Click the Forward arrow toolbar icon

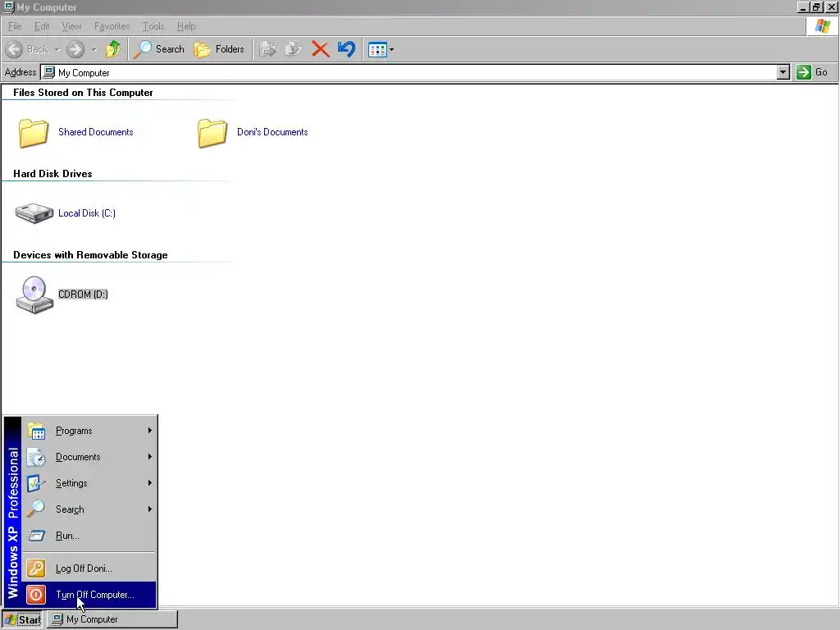75,49
